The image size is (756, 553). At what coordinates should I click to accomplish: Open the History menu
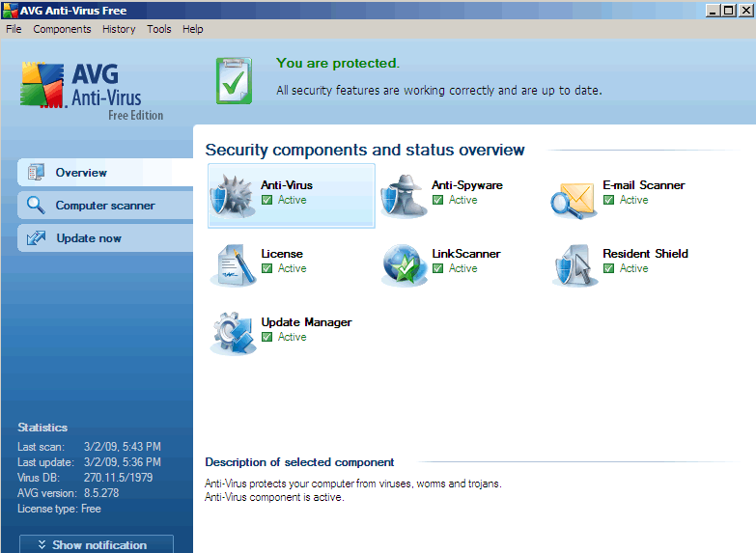(119, 29)
